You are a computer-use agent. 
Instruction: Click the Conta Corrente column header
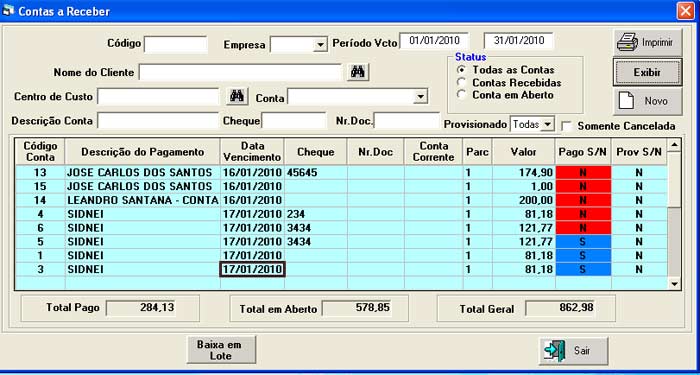tap(433, 152)
